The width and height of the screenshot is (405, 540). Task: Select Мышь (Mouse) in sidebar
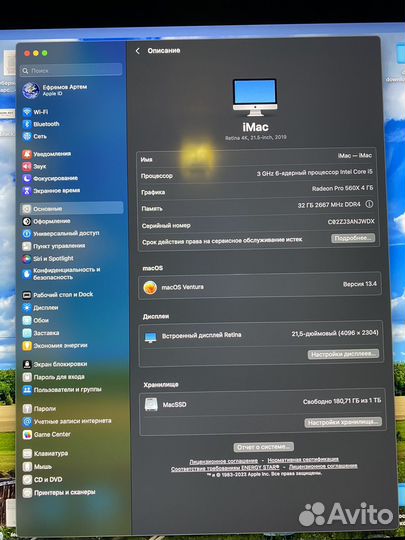[37, 467]
